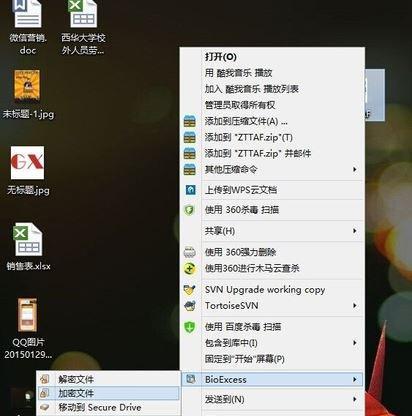Click the BioExcess menu icon
Screen dimensions: 412x416
click(x=190, y=379)
